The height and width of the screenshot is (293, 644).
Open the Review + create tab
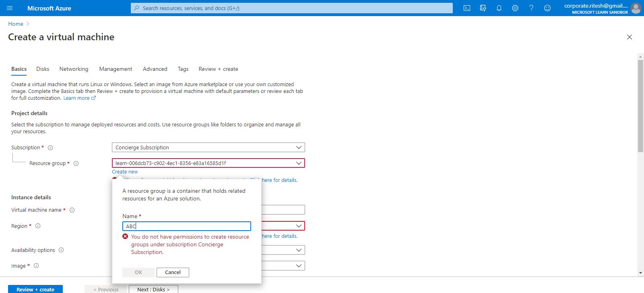pyautogui.click(x=218, y=69)
